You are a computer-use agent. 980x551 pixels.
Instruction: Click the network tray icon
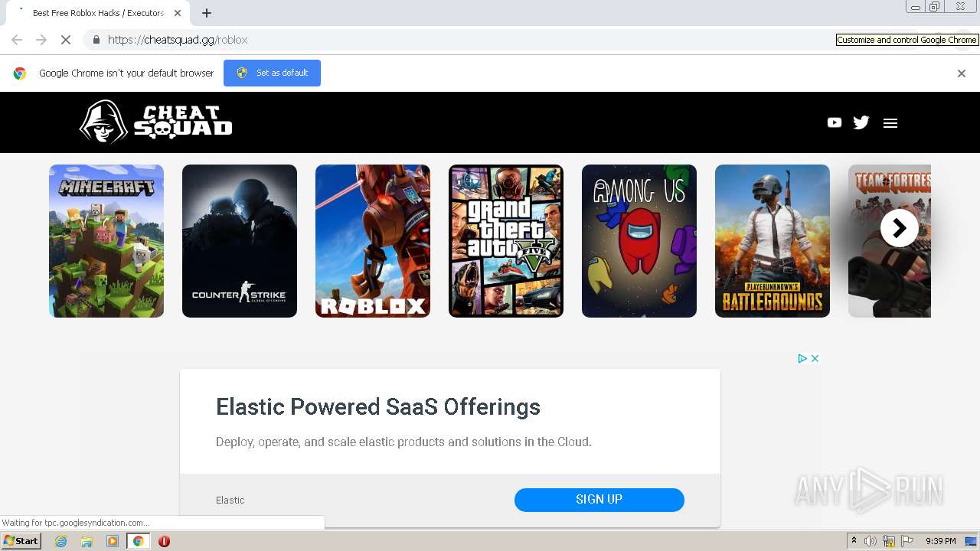(889, 541)
